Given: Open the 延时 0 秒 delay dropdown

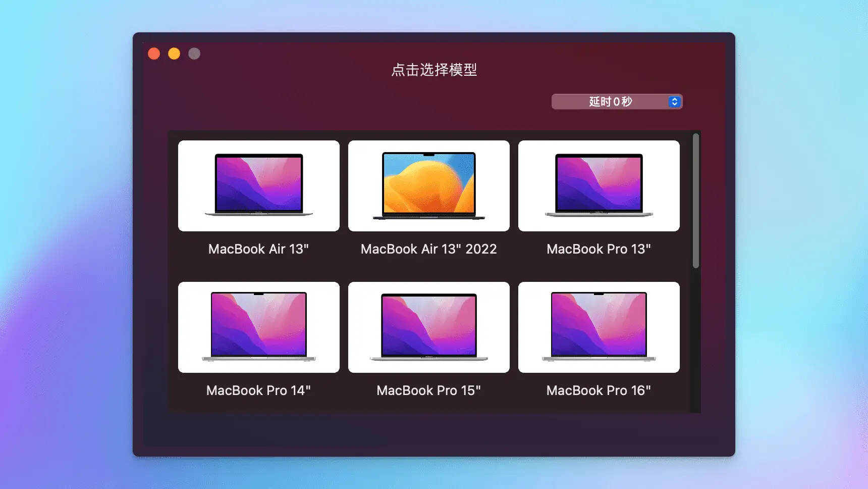Looking at the screenshot, I should pos(617,102).
